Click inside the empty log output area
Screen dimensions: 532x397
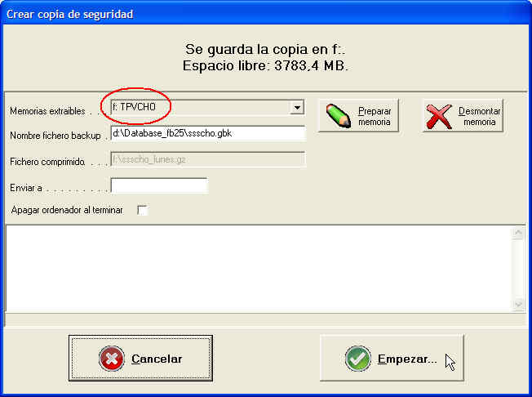click(x=259, y=268)
